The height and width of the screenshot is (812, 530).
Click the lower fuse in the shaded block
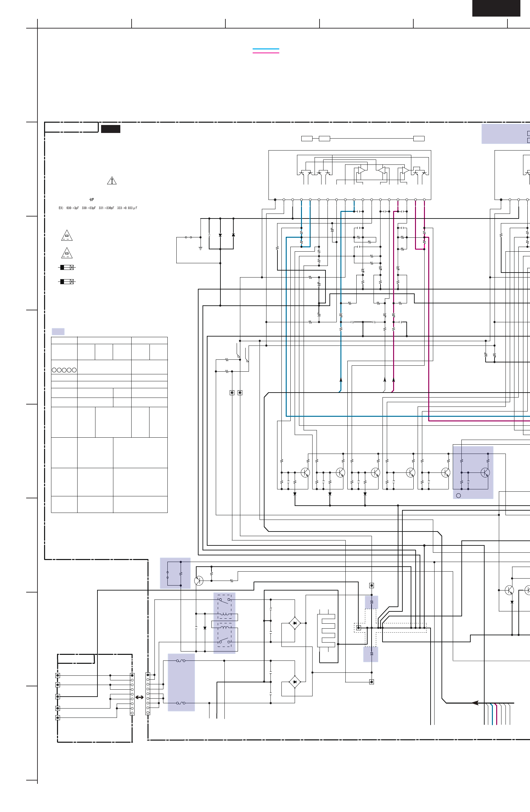click(181, 703)
